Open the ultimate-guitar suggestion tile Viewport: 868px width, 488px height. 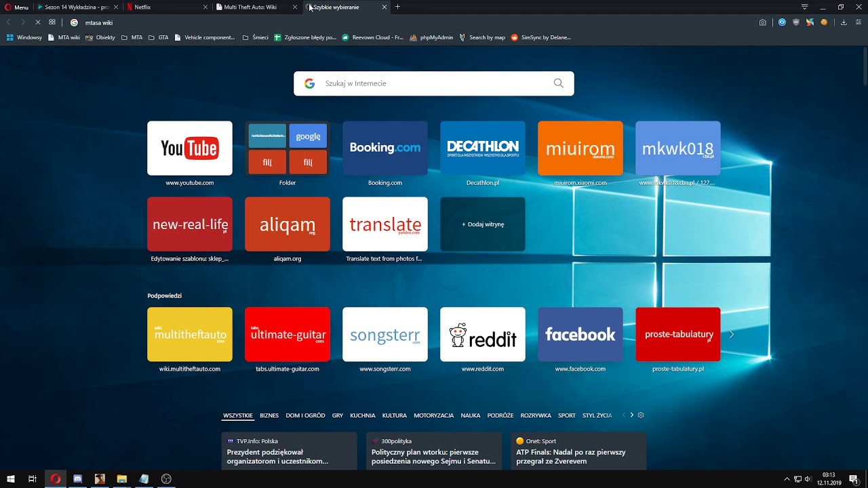pos(288,334)
